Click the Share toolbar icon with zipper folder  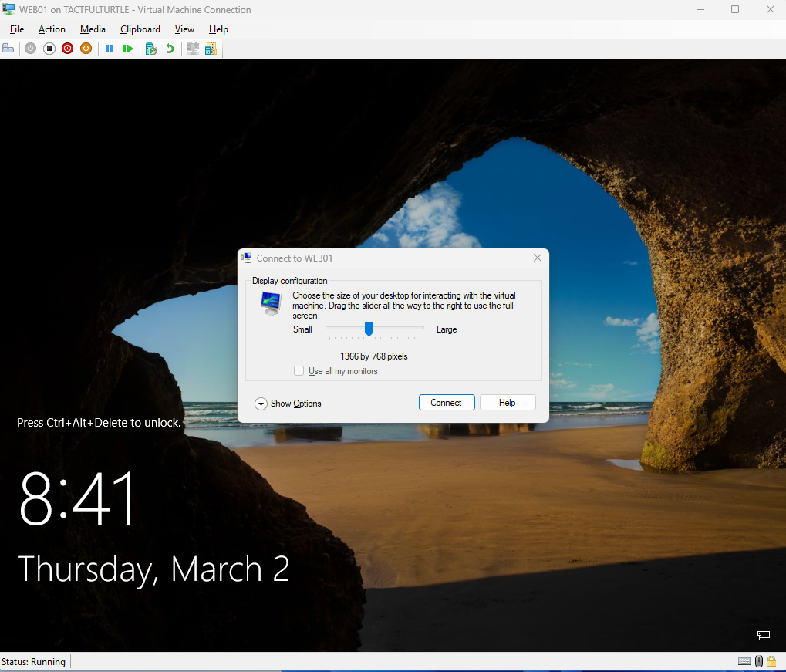click(x=211, y=49)
